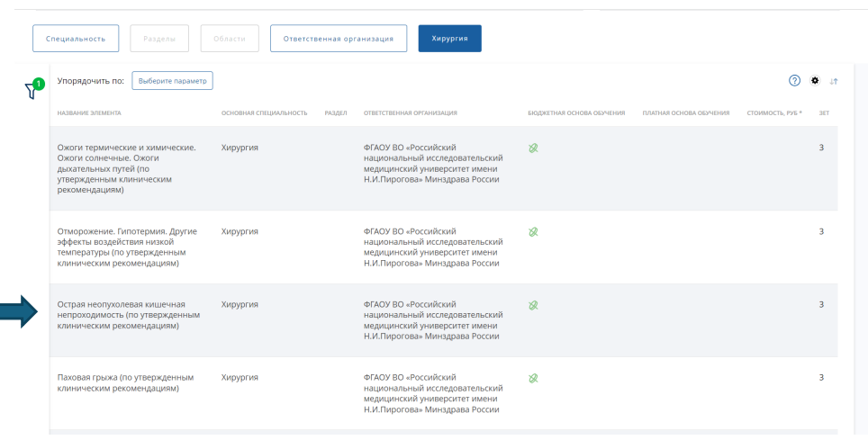Click green budget icon in burns row
The height and width of the screenshot is (440, 868).
533,148
